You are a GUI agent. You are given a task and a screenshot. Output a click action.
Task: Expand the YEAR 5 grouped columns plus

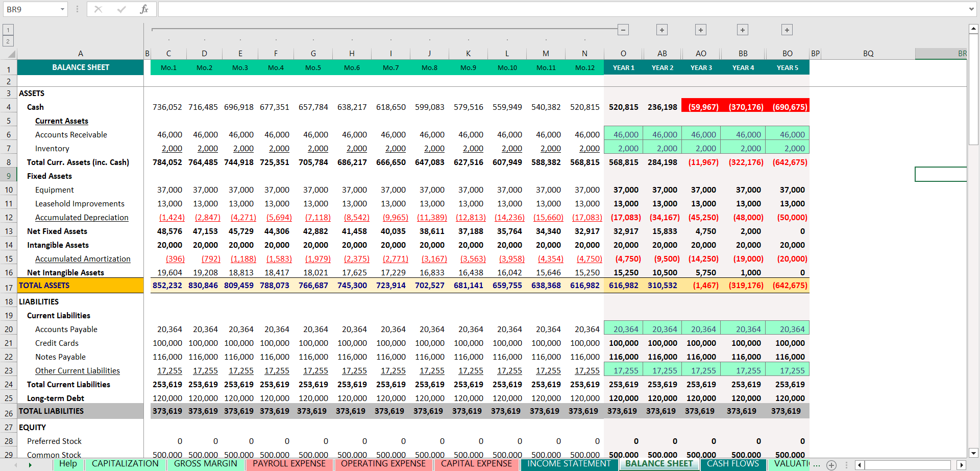(x=787, y=30)
